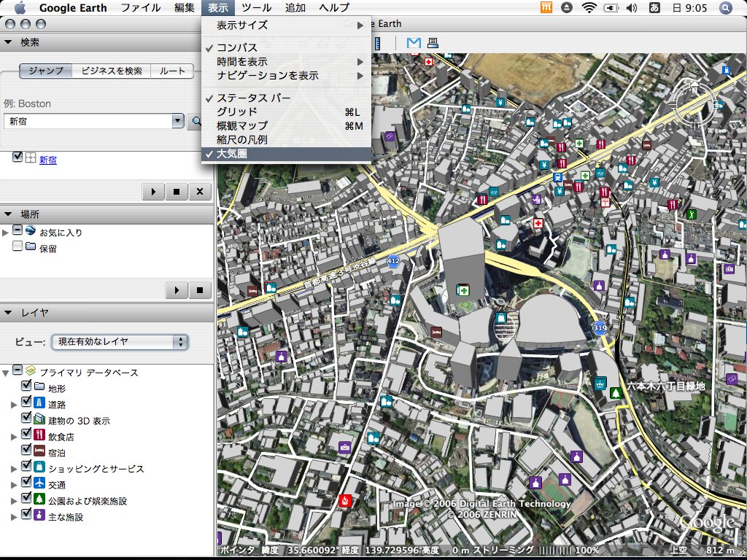Collapse the 検索 panel
The height and width of the screenshot is (560, 747).
tap(7, 42)
